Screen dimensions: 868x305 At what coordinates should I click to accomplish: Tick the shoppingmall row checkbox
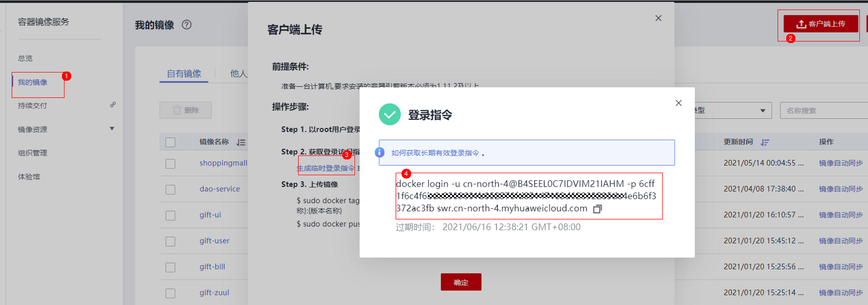170,164
